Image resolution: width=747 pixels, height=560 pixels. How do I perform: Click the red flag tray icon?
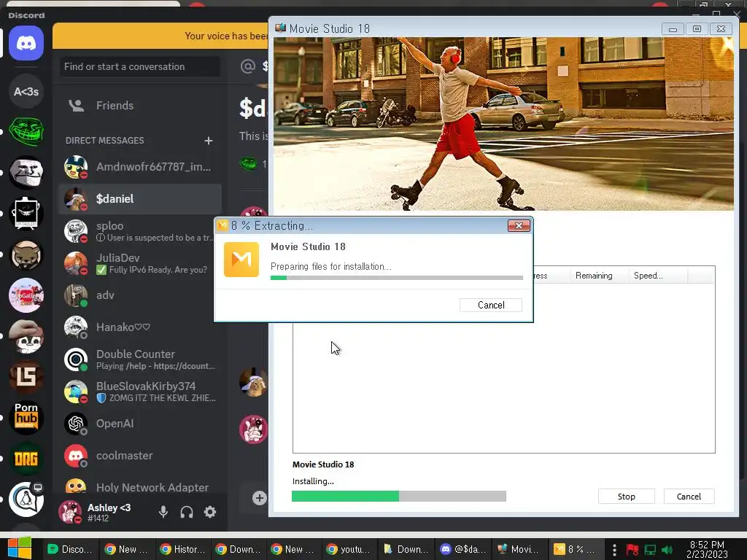point(632,550)
